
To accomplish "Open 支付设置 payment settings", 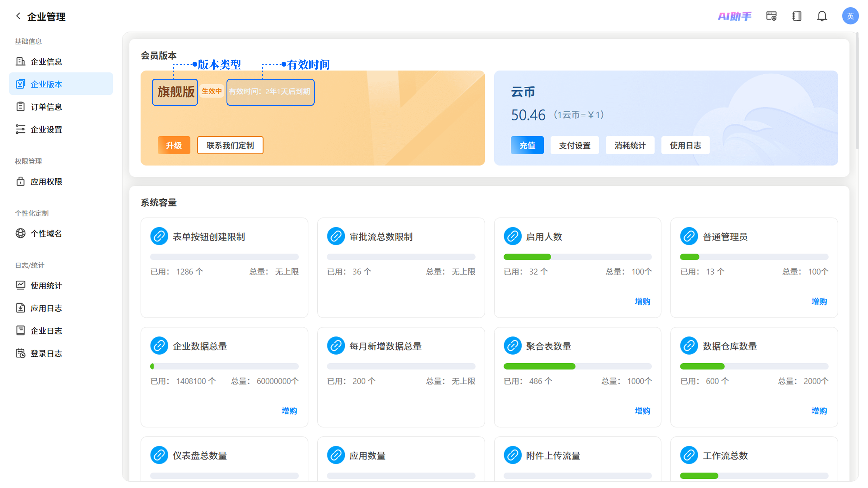I will click(x=575, y=145).
